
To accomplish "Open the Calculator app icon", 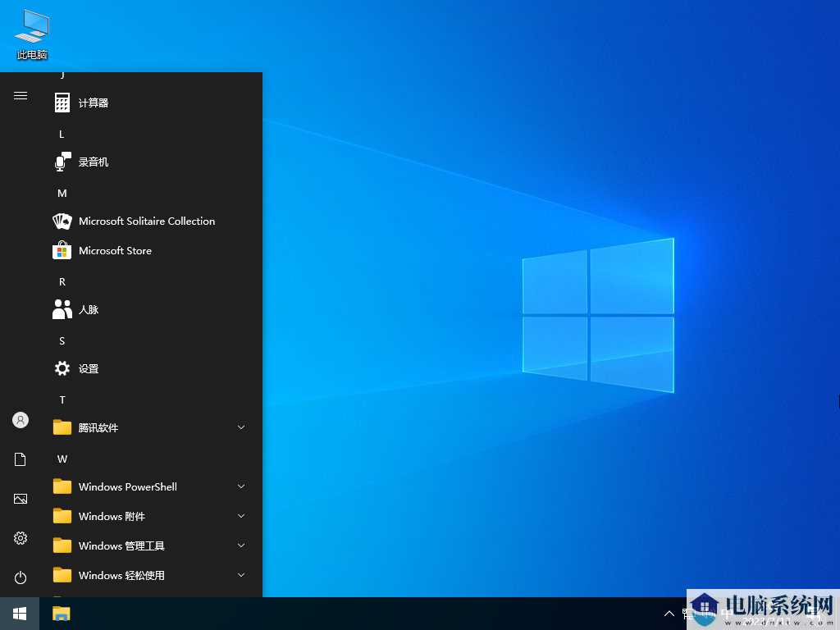I will (62, 103).
